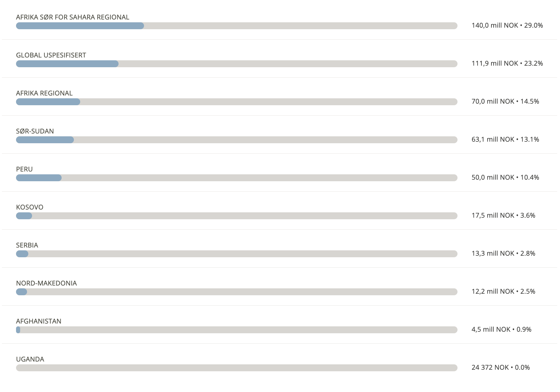Click the Afrika sør for Sahara regional label
The width and height of the screenshot is (560, 392).
coord(73,17)
